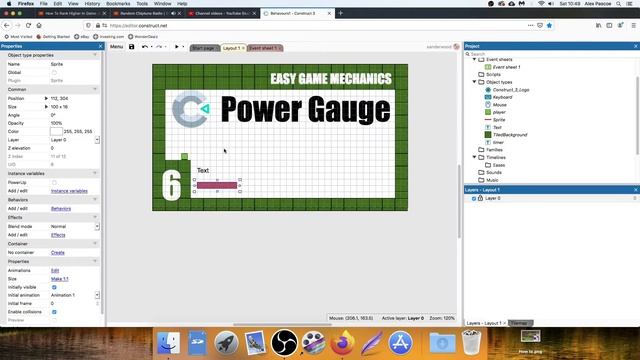Preview the project with the play icon

(x=177, y=47)
